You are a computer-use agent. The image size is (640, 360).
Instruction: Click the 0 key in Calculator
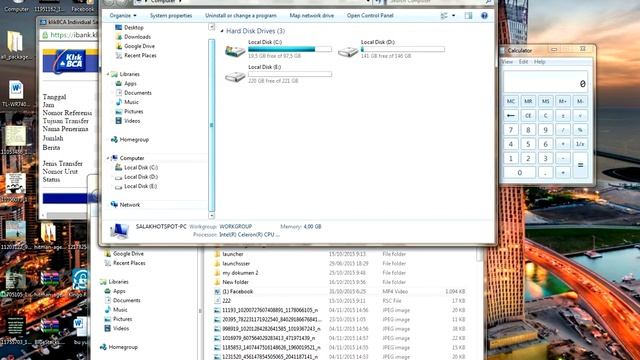pos(519,173)
